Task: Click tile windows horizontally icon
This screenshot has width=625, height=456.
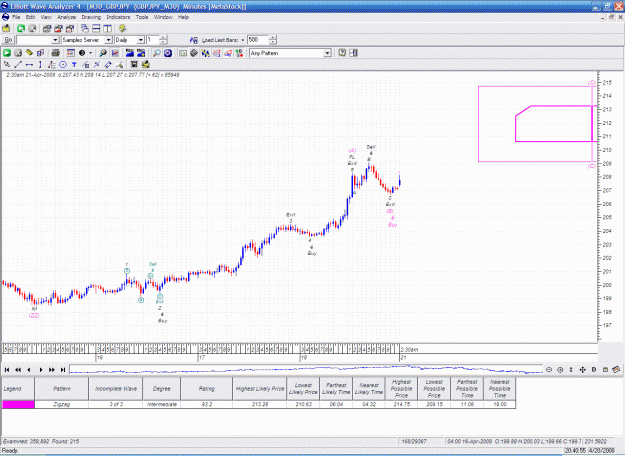Action: (x=96, y=28)
